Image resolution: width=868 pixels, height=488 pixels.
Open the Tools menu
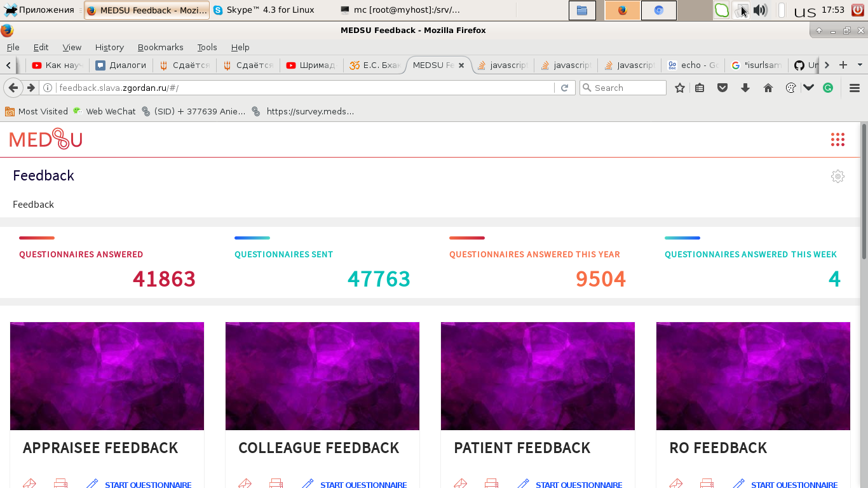[x=207, y=47]
